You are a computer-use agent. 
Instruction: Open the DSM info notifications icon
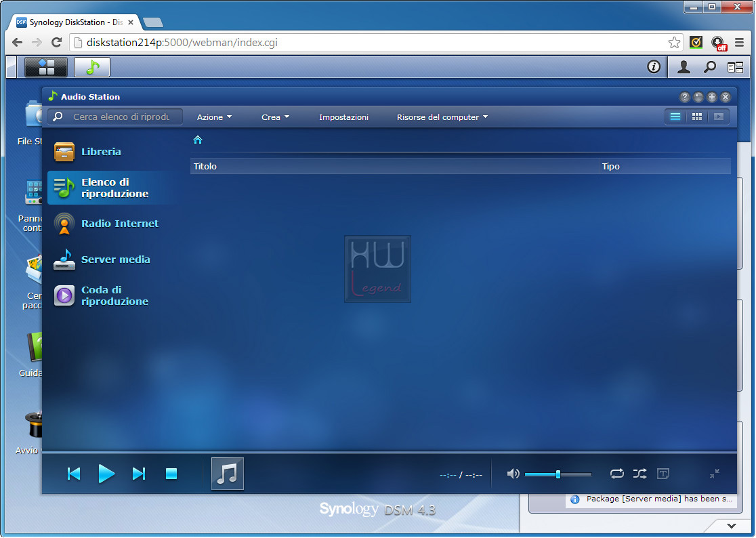(654, 66)
